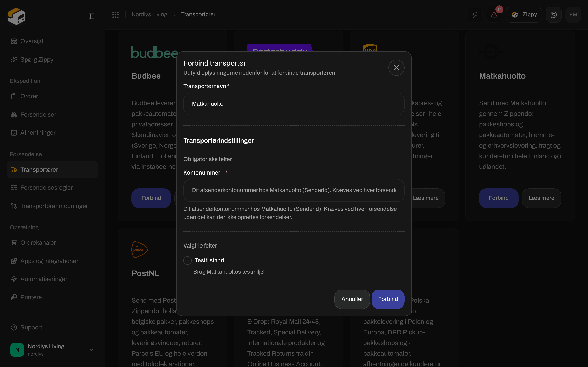Open Zippy assistant button

pos(524,14)
